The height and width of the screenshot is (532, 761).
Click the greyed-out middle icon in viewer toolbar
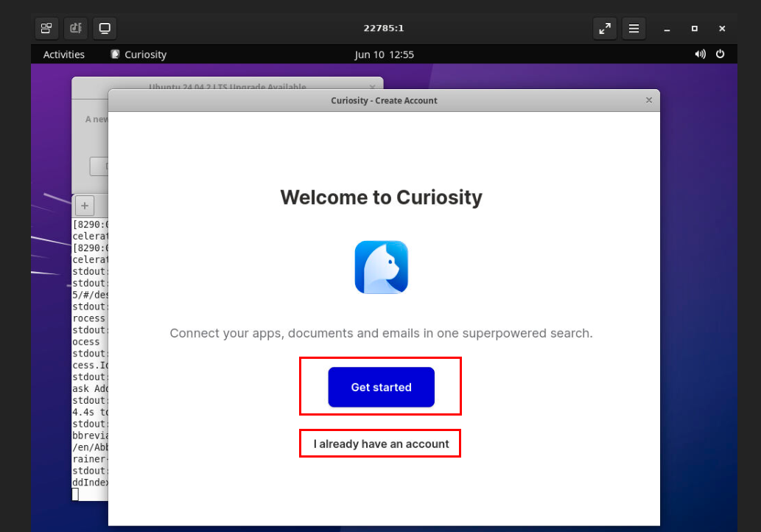click(75, 29)
